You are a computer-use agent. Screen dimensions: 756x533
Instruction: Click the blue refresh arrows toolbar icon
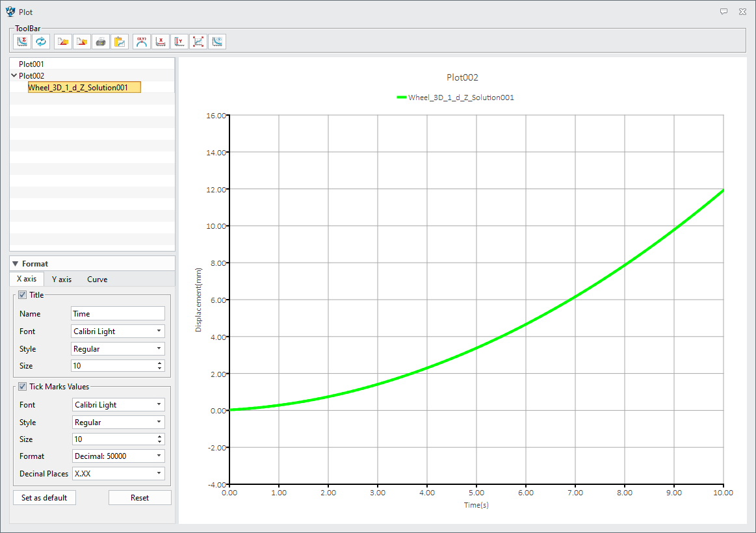pyautogui.click(x=41, y=42)
